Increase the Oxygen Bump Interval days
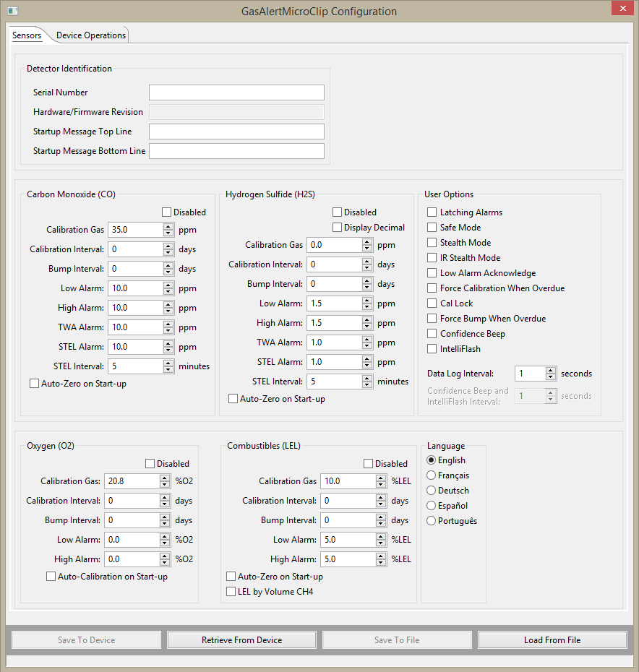The width and height of the screenshot is (639, 672). point(166,517)
